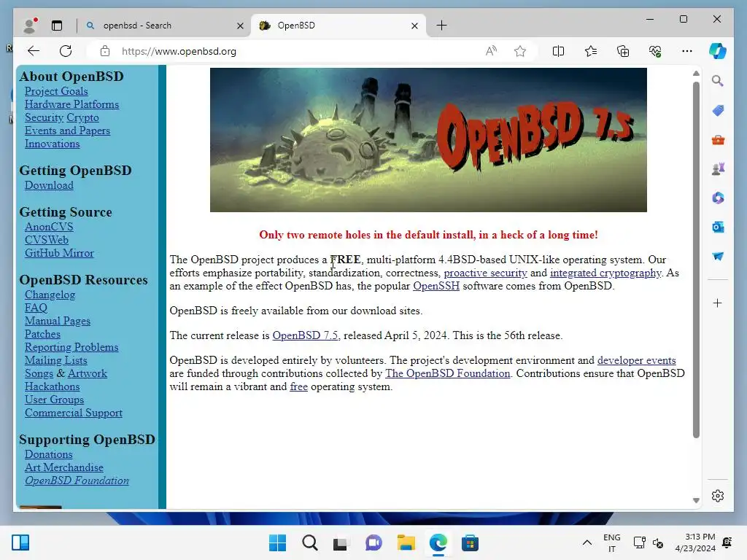The height and width of the screenshot is (560, 747).
Task: Open sidebar Outlook icon
Action: coord(718,227)
